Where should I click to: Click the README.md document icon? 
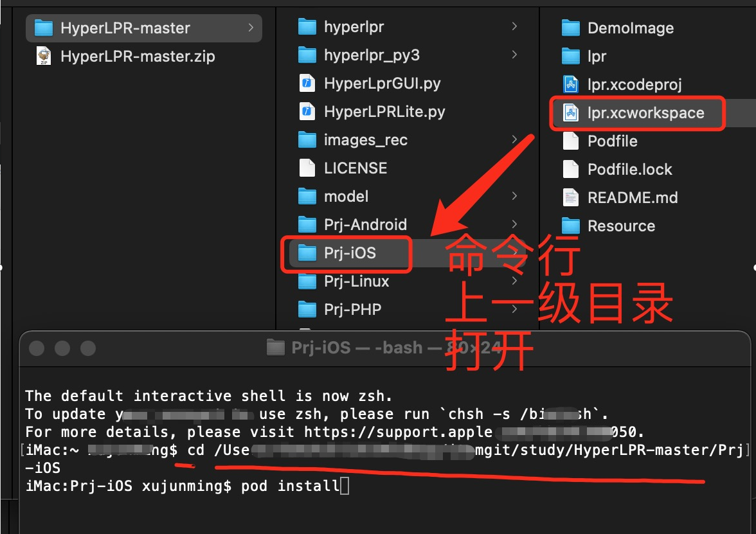point(570,197)
